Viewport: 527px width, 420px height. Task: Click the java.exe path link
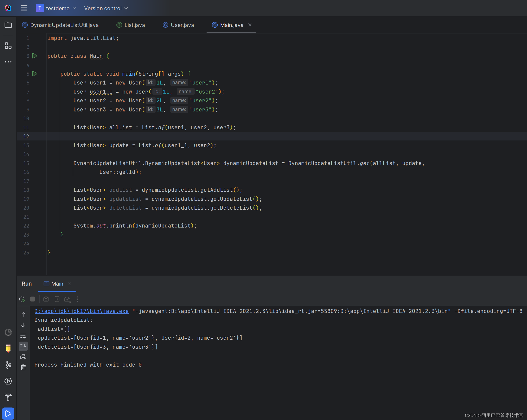[x=81, y=311]
